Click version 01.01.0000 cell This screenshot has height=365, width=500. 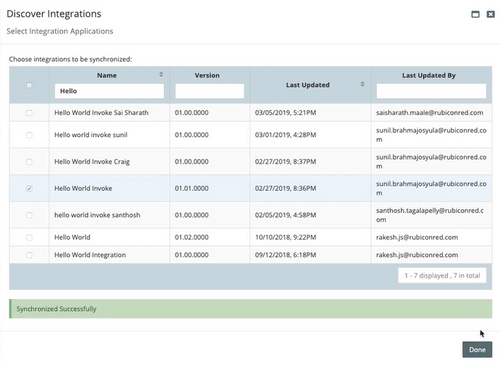coord(192,188)
